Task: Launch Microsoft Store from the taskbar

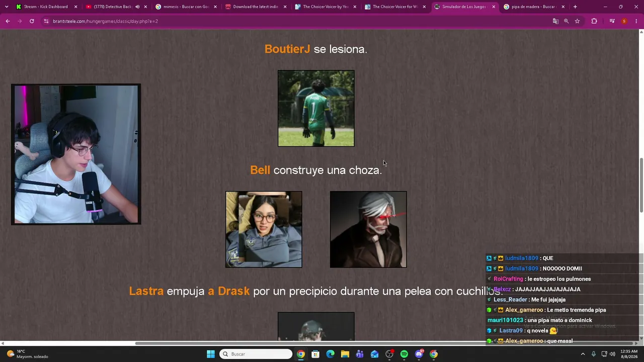Action: [315, 354]
